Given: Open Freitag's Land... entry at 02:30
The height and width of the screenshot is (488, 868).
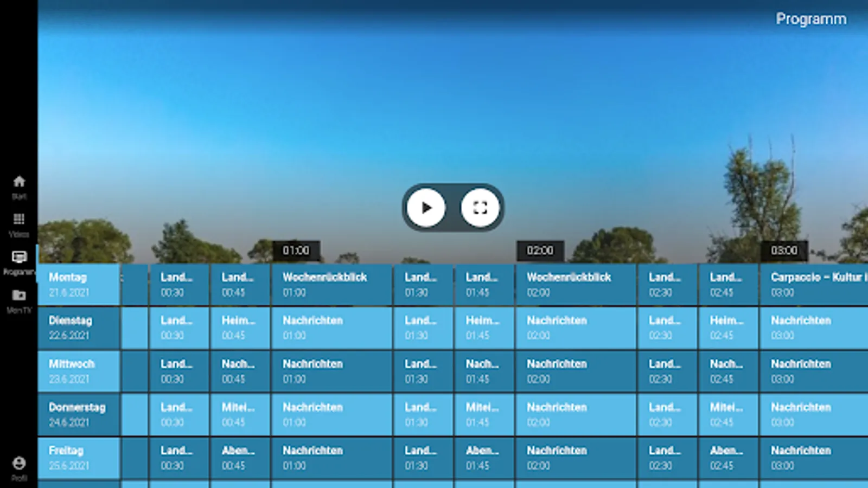Looking at the screenshot, I should tap(668, 458).
